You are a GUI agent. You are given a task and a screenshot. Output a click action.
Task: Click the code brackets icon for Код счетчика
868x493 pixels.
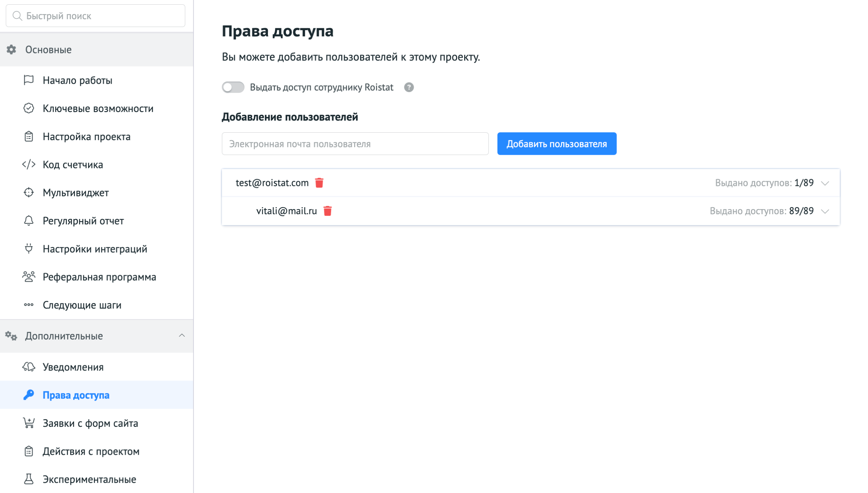[x=29, y=164]
